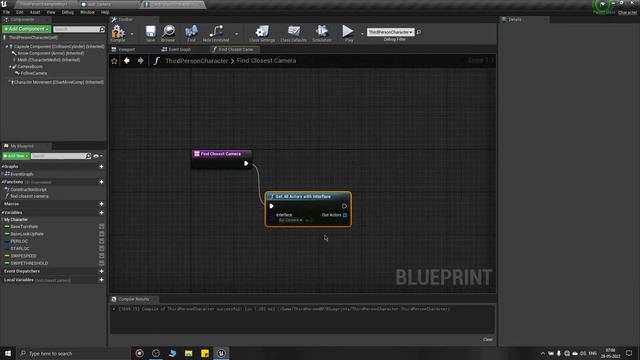Toggle BaseLookUpRate variable editable eye
The image size is (640, 360).
click(102, 234)
